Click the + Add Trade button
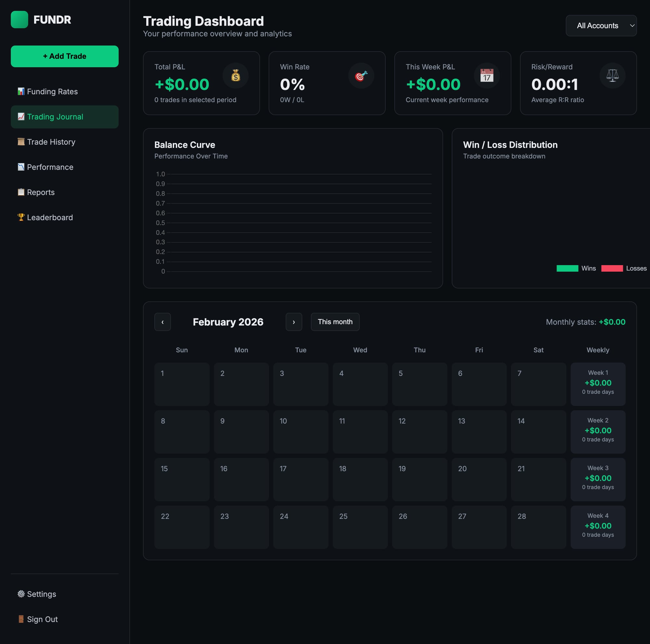Image resolution: width=650 pixels, height=644 pixels. coord(64,56)
